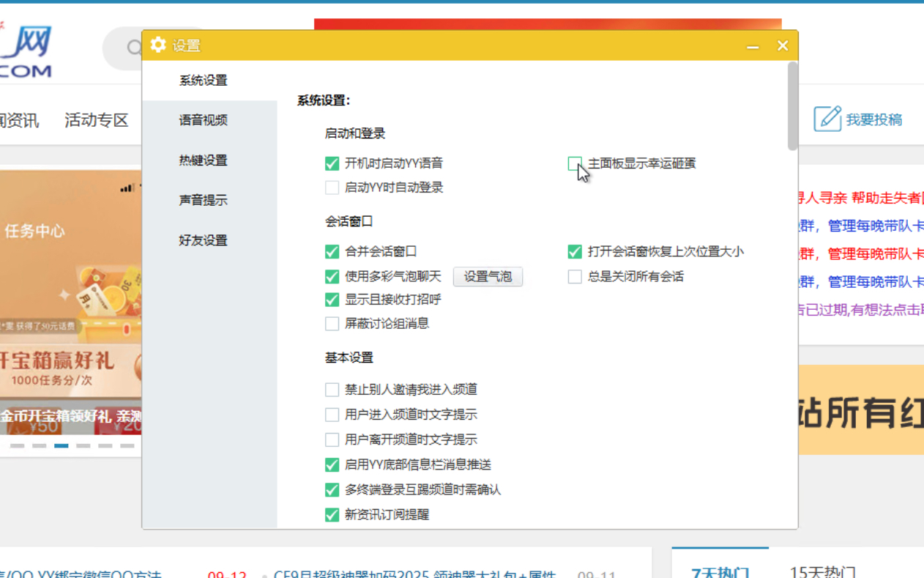Click orange banner on webpage right side

861,410
